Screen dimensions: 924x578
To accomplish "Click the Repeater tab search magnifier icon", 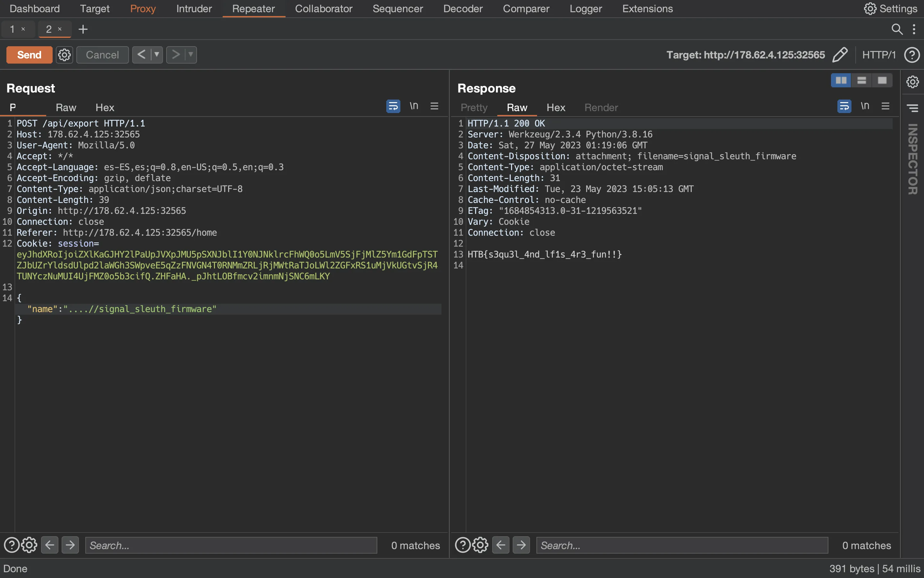I will pyautogui.click(x=897, y=29).
